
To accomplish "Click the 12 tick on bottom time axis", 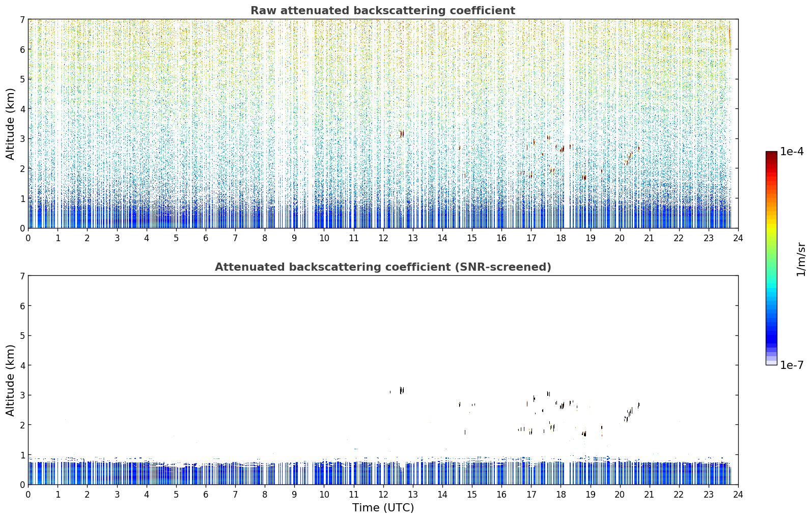I will 383,495.
